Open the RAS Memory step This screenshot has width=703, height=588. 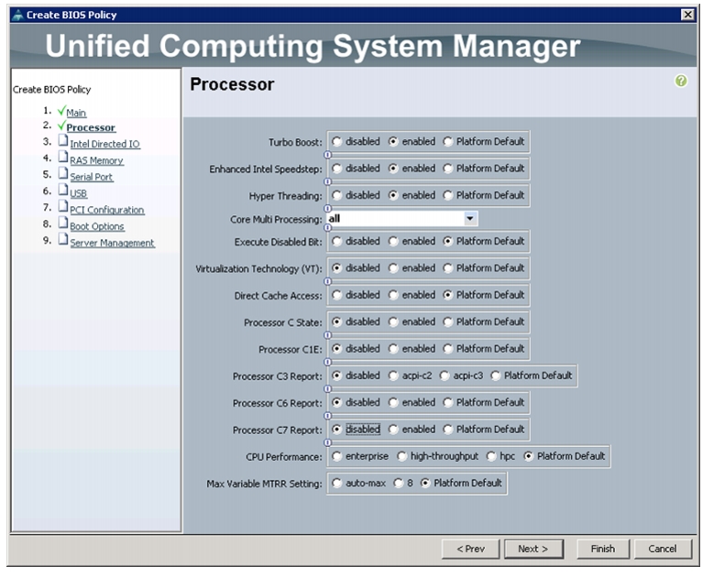click(x=96, y=160)
